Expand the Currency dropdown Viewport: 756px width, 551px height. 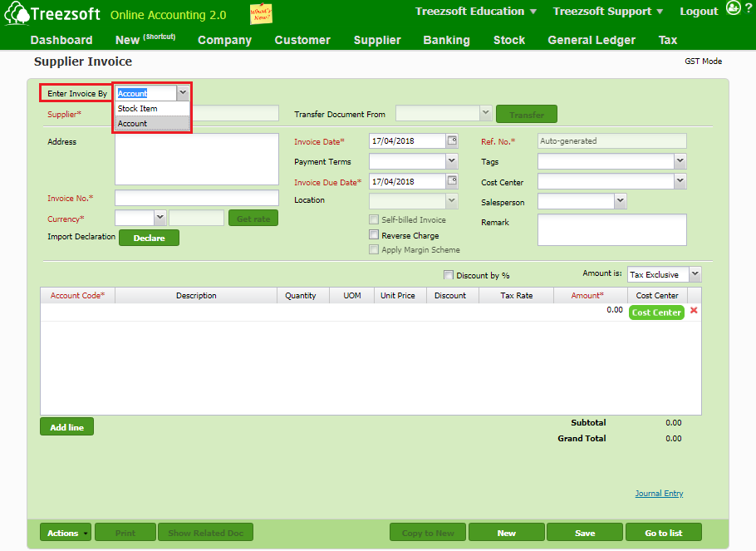click(160, 218)
